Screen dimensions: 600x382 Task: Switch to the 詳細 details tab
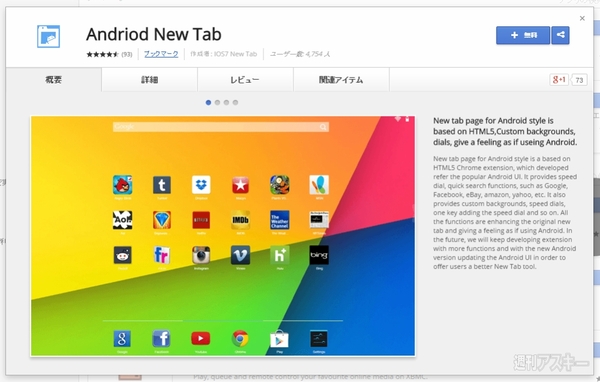[149, 80]
